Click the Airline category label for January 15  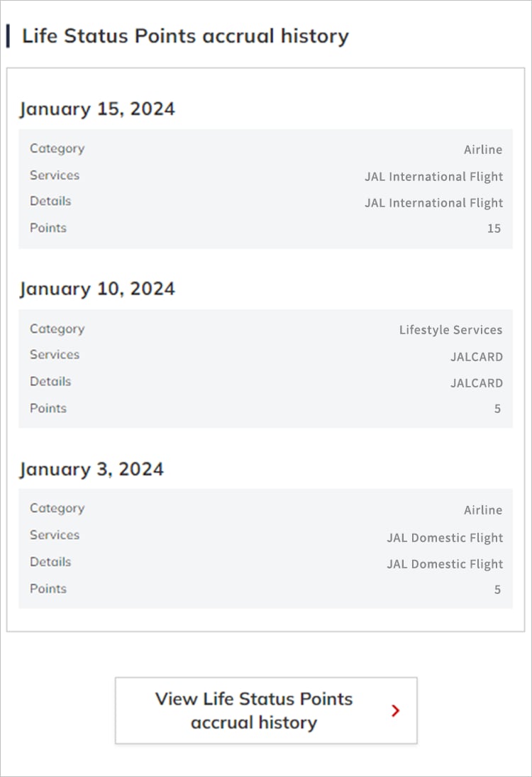[484, 149]
